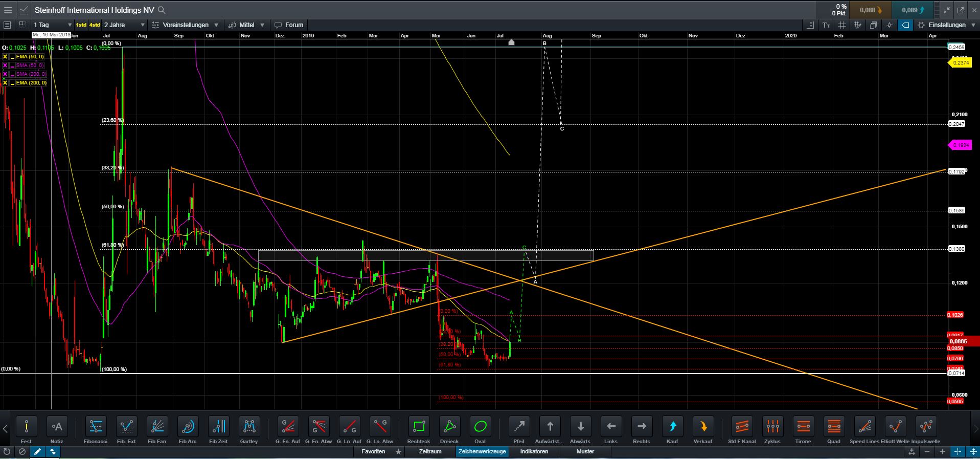Switch to the Muster tab
980x459 pixels.
tap(585, 451)
